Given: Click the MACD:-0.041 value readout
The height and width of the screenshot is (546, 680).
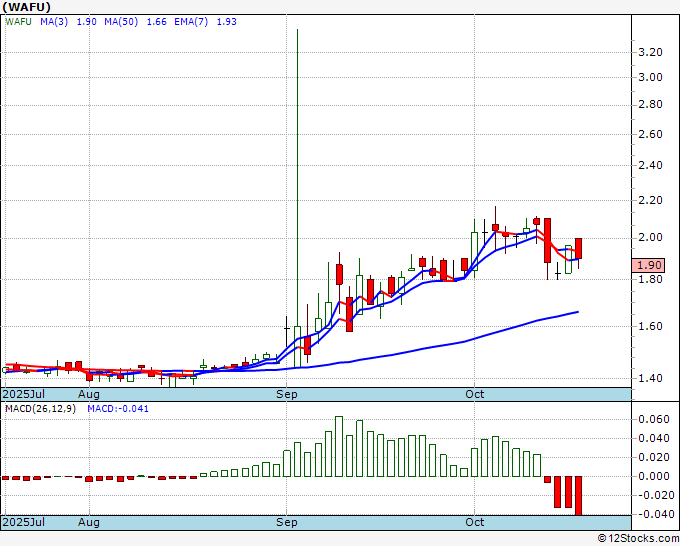Looking at the screenshot, I should coord(118,409).
